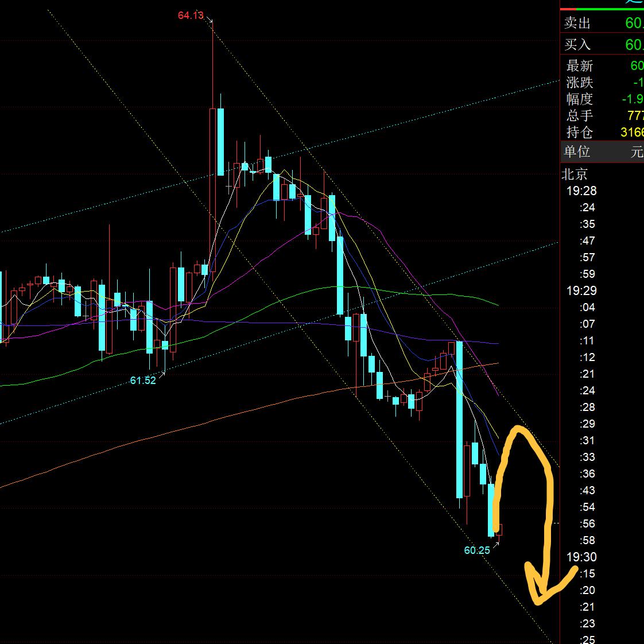Click the yellow hand-drawn arrow's arrowhead
Image resolution: width=644 pixels, height=644 pixels.
tap(540, 597)
